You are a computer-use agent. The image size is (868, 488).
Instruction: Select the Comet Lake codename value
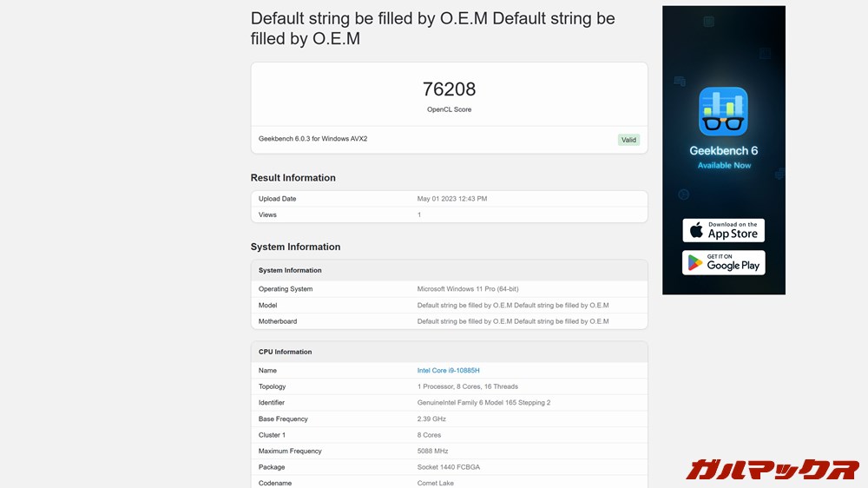[x=437, y=483]
